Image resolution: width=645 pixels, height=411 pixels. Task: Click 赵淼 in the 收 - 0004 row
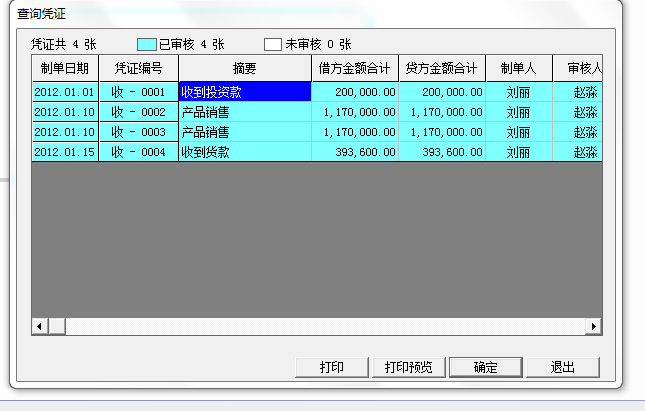pos(578,152)
